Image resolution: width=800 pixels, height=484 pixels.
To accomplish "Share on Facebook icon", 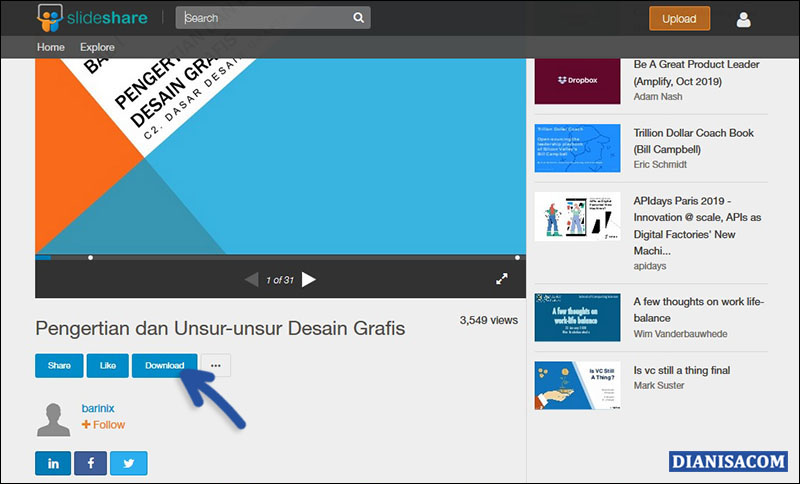I will 90,463.
